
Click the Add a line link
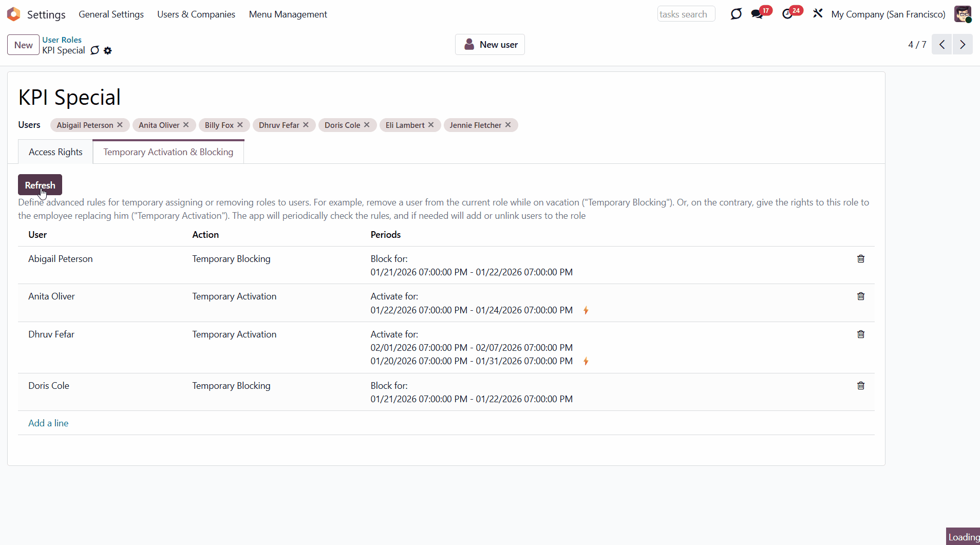click(x=48, y=423)
